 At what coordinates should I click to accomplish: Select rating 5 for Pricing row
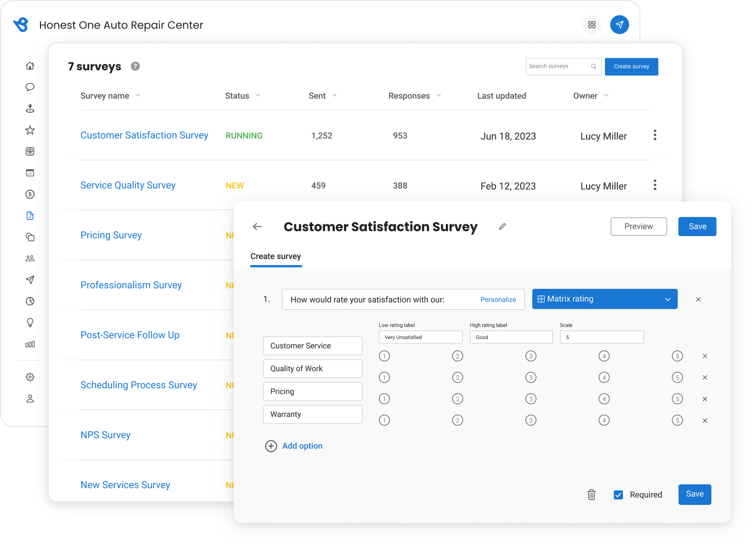(x=677, y=398)
